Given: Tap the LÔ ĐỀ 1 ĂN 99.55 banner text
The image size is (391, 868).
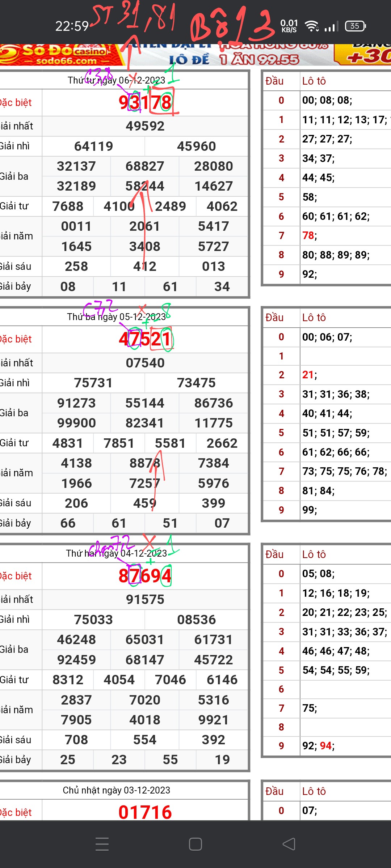Looking at the screenshot, I should click(234, 59).
